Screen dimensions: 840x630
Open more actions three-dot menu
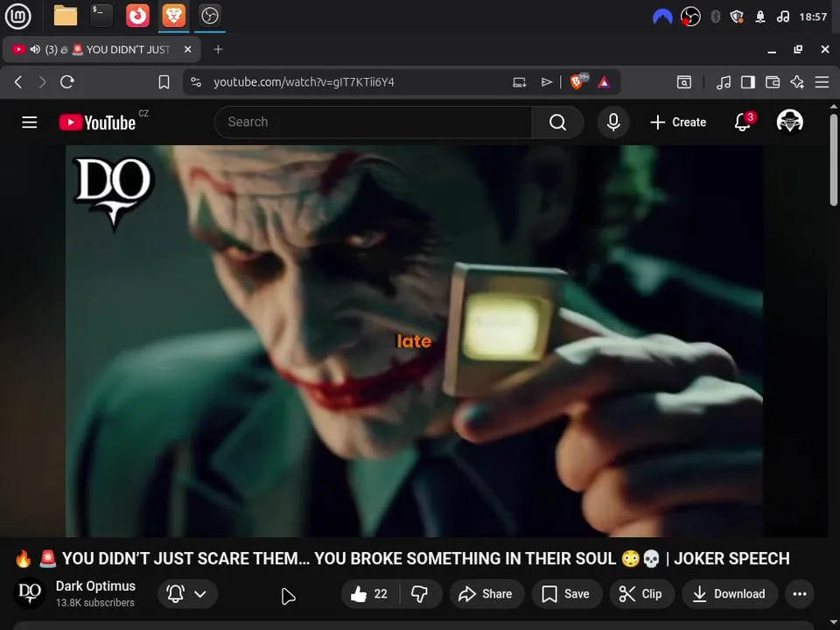point(800,593)
